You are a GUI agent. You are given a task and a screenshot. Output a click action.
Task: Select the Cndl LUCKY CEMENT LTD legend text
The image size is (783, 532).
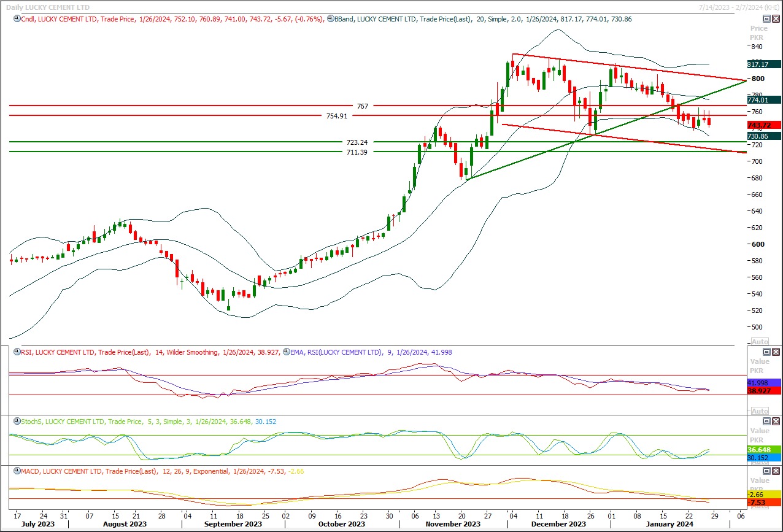(172, 19)
